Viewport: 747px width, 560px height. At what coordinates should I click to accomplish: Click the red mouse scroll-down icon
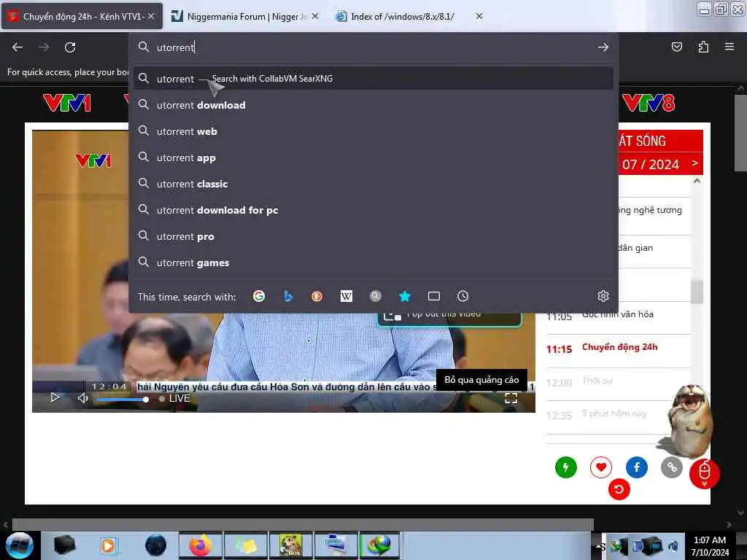[x=705, y=473]
